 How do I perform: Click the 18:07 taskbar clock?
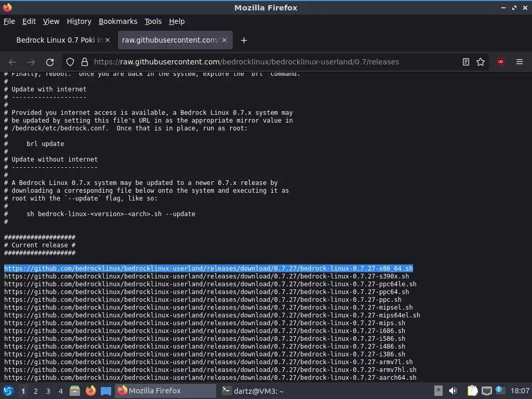[520, 391]
